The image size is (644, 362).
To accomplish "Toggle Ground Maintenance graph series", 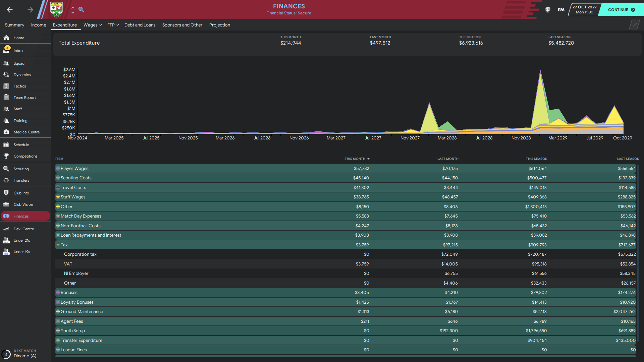I will pyautogui.click(x=58, y=311).
